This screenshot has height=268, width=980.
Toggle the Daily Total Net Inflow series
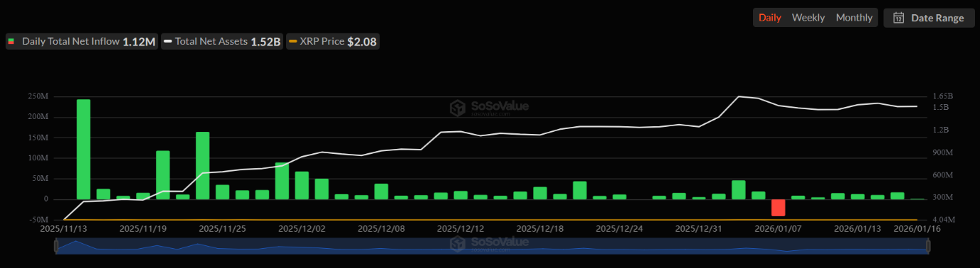click(82, 41)
